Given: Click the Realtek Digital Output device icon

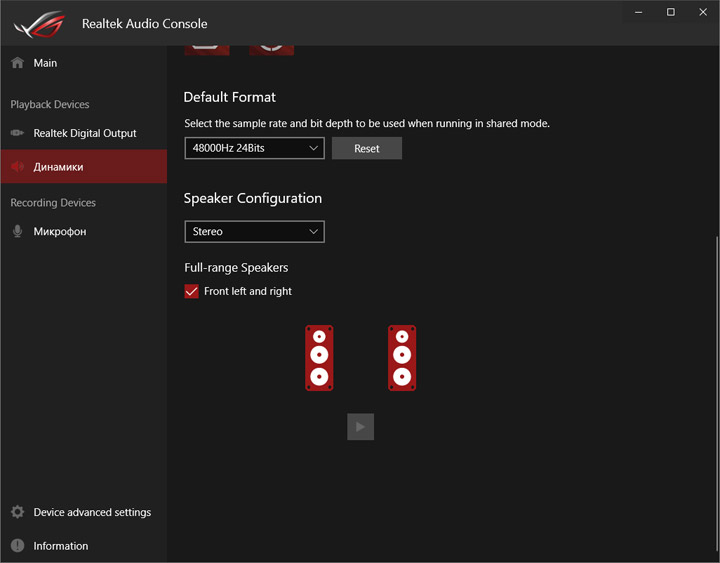Looking at the screenshot, I should pyautogui.click(x=17, y=133).
